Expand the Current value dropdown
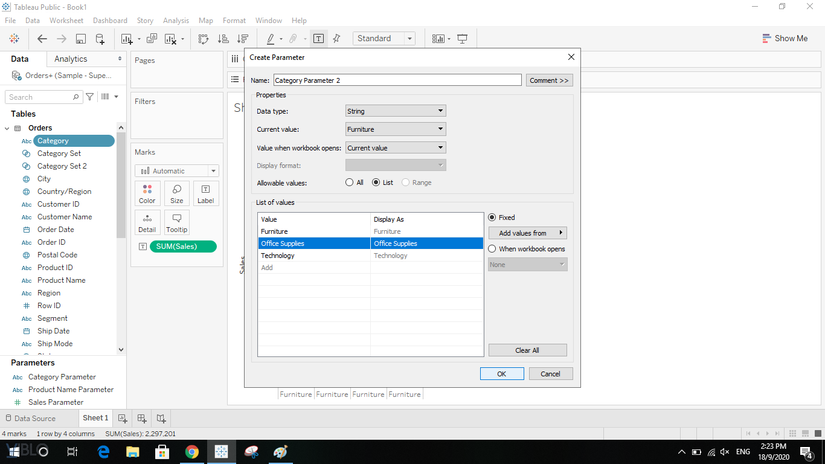The height and width of the screenshot is (464, 825). point(395,129)
